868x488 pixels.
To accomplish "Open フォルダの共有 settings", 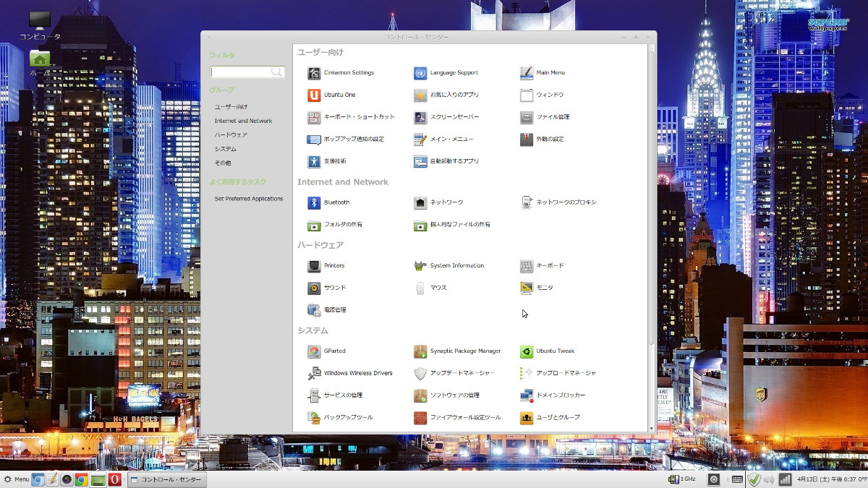I will pos(335,225).
